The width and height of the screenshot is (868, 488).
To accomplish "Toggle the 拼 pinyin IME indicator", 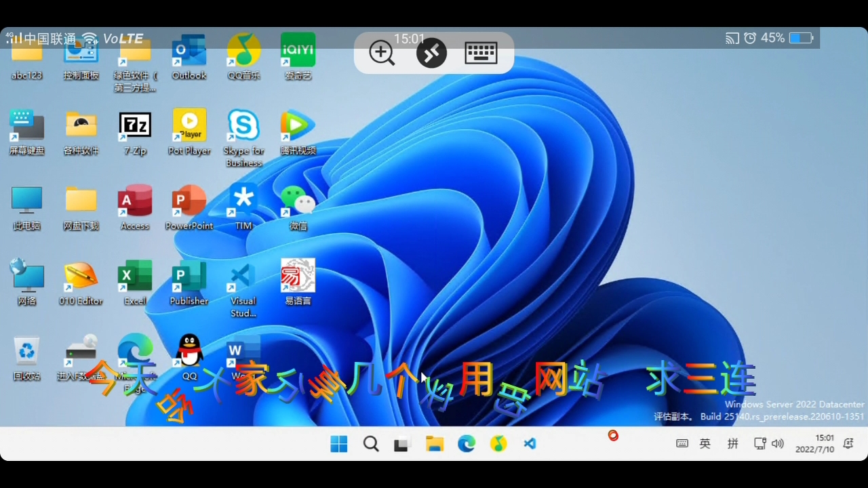I will tap(732, 443).
